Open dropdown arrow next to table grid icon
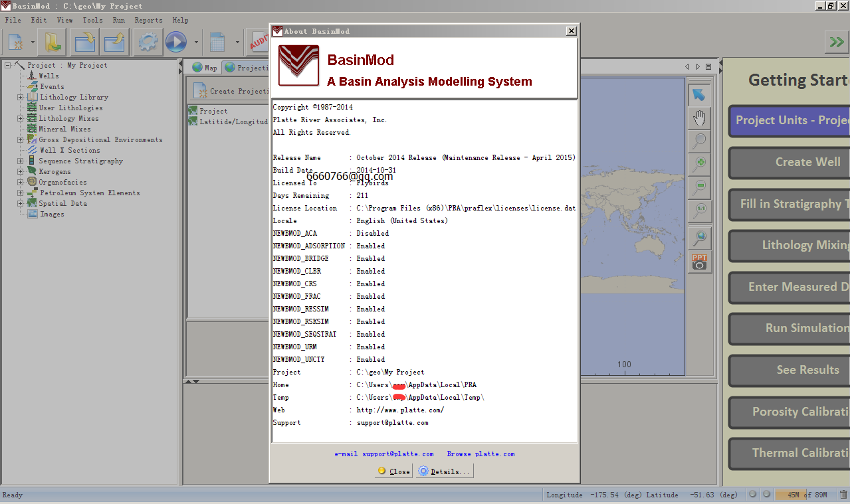This screenshot has height=504, width=850. [237, 42]
